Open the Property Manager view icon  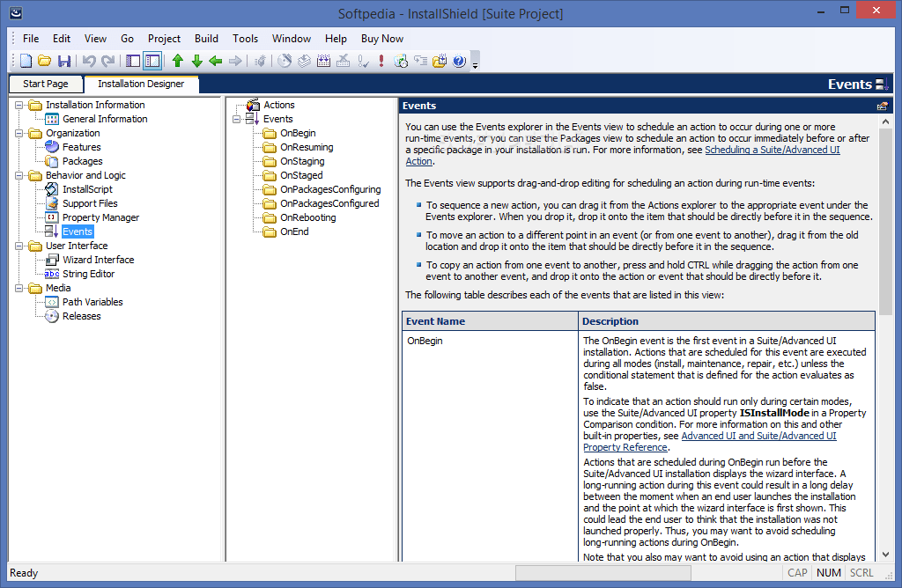tap(52, 217)
